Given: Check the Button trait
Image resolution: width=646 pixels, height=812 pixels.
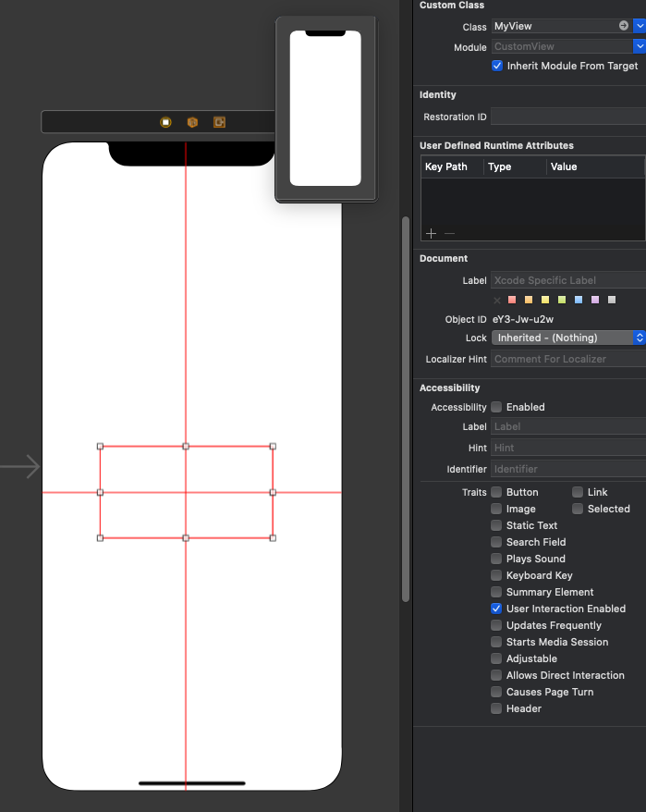Looking at the screenshot, I should pyautogui.click(x=496, y=492).
